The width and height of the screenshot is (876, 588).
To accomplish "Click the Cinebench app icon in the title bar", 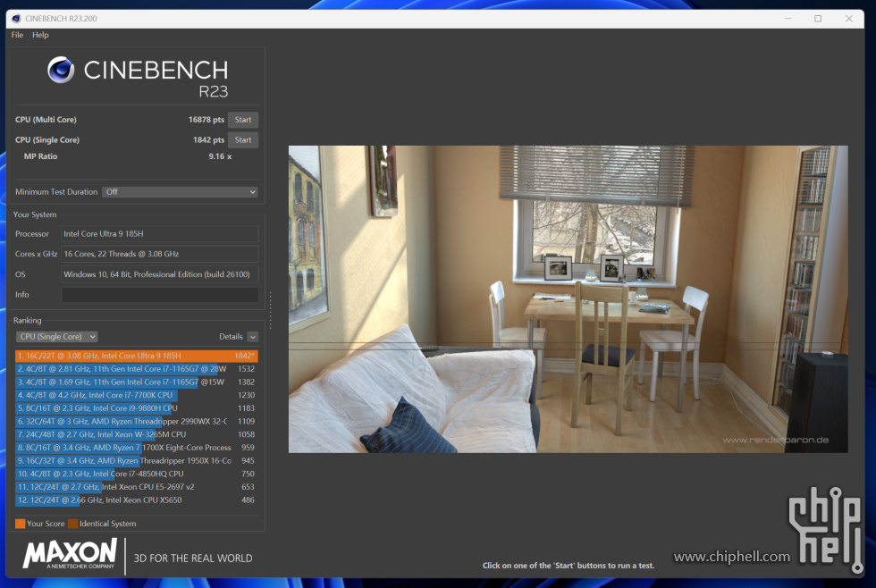I will tap(16, 19).
